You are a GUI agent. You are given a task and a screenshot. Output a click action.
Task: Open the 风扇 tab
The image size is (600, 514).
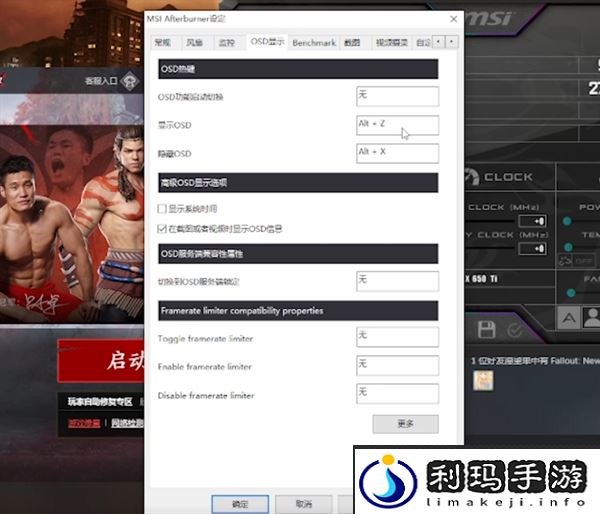pos(194,42)
